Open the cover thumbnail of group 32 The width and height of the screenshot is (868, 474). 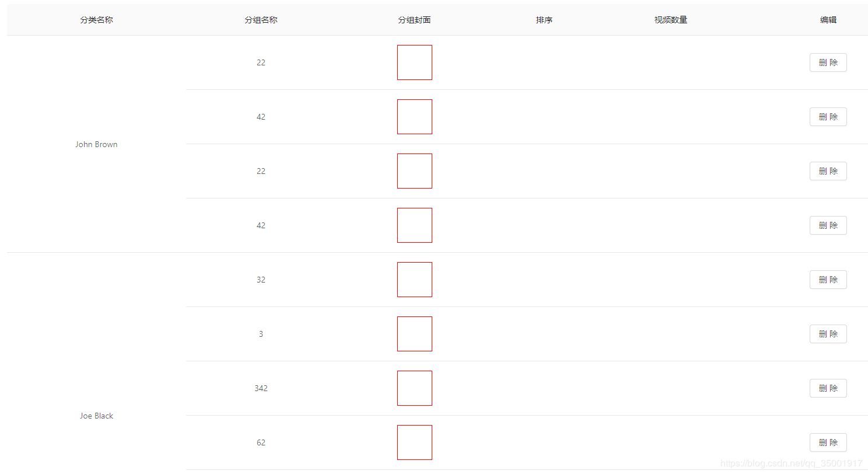click(x=415, y=280)
